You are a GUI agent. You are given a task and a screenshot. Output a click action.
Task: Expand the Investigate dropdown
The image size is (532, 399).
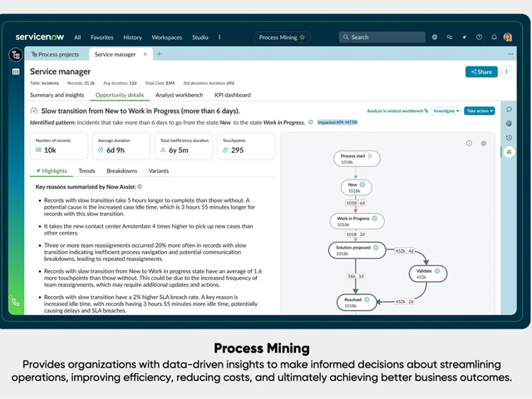click(446, 111)
